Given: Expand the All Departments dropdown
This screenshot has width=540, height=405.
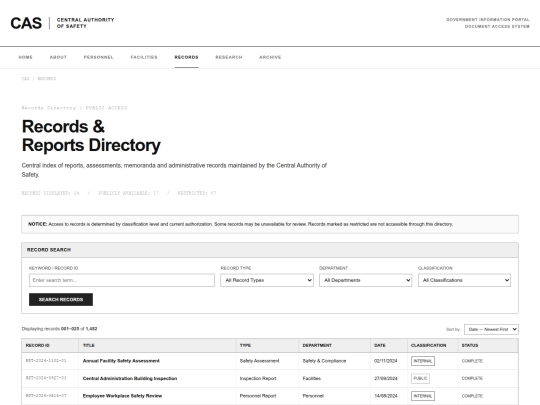Looking at the screenshot, I should [x=365, y=280].
